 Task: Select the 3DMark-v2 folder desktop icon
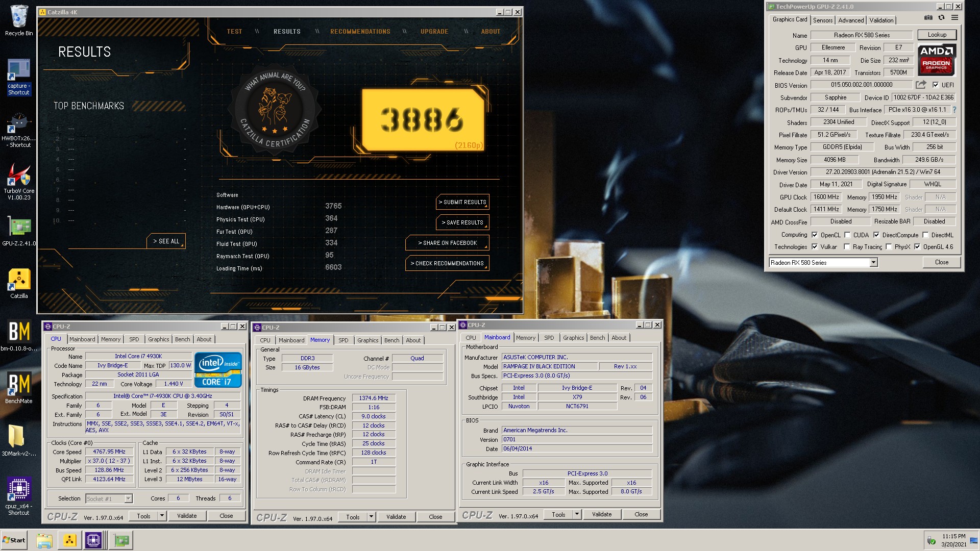(19, 440)
